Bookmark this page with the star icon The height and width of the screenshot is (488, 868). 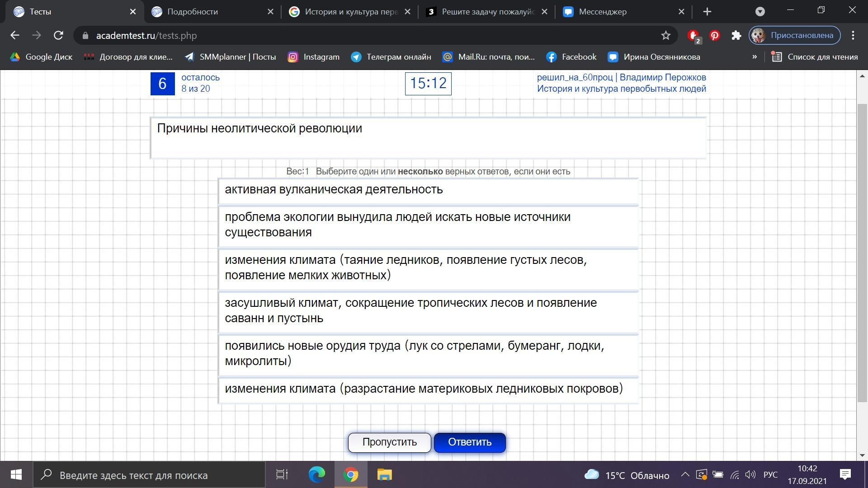coord(665,35)
